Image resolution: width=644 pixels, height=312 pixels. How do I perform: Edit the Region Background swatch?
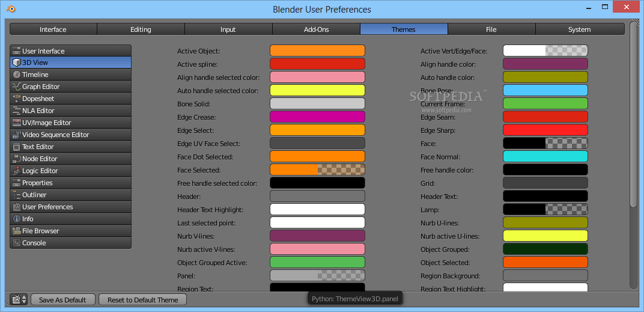tap(545, 275)
